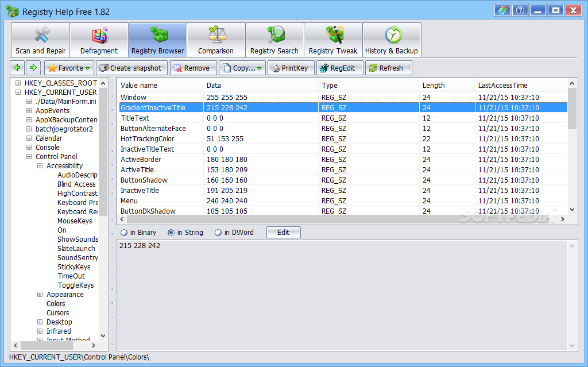
Task: Sort by the Length column header
Action: coord(447,85)
